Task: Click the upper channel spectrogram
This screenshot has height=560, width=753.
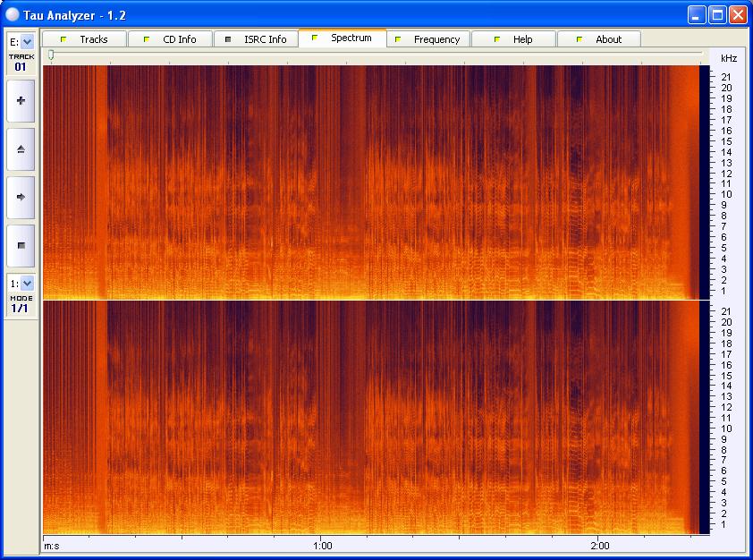Action: coord(371,182)
